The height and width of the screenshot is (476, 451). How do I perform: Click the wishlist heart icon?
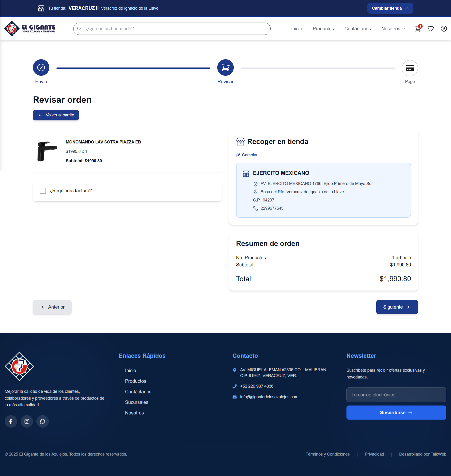(x=431, y=29)
